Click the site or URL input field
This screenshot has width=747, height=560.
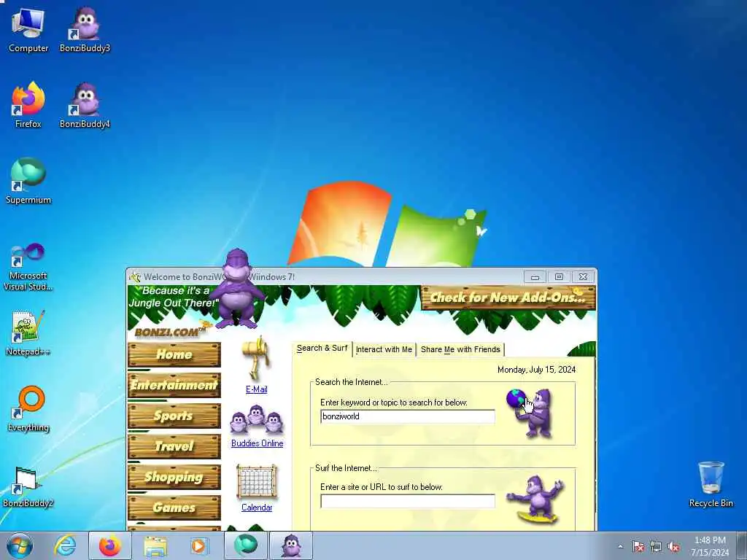tap(408, 501)
